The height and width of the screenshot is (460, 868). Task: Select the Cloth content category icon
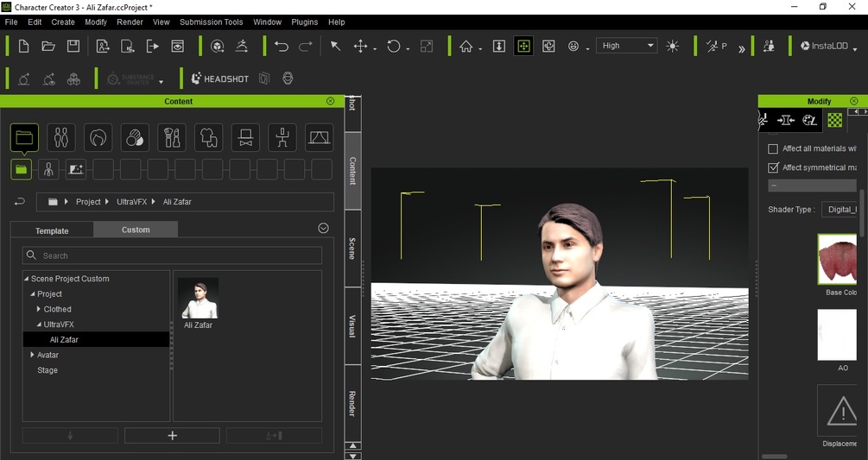pos(209,138)
